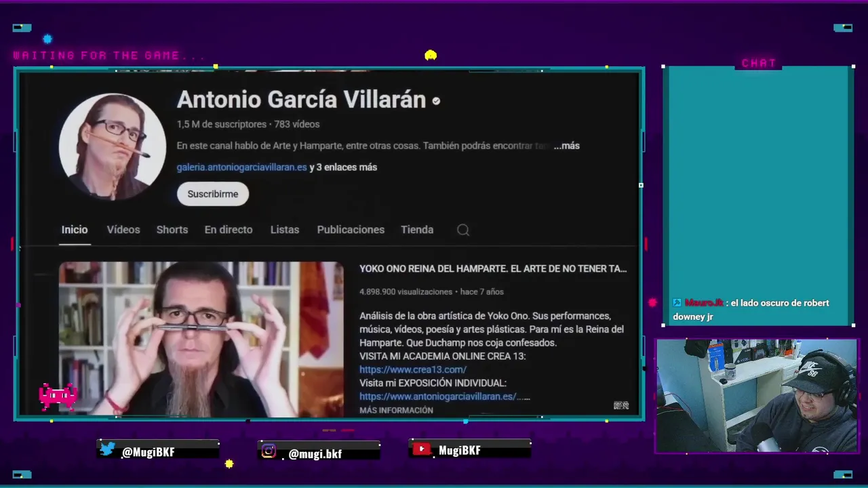The width and height of the screenshot is (868, 488).
Task: Click the verified badge beside the channel name
Action: (436, 101)
